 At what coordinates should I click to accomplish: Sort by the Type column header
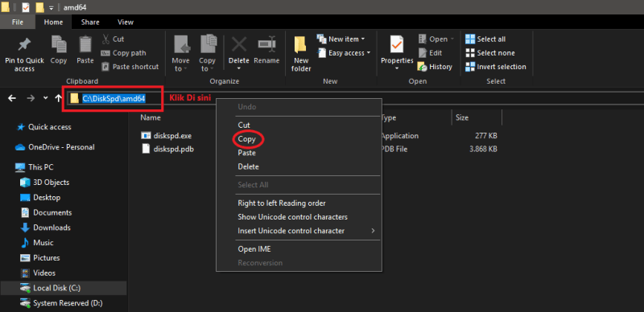pos(389,117)
